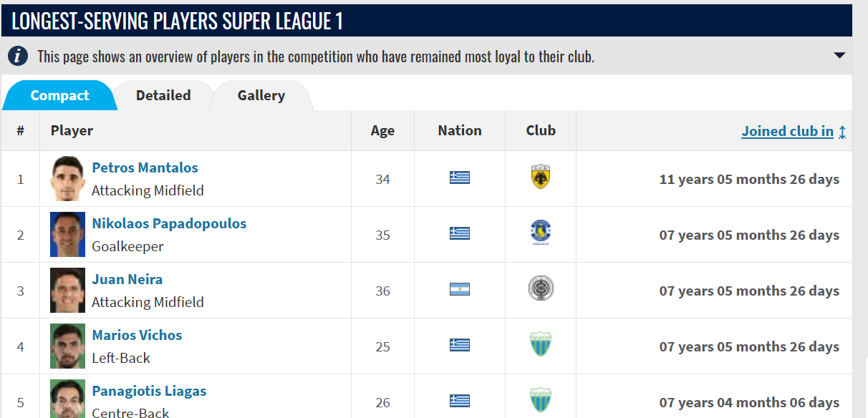Click the info icon beside page description

point(18,56)
